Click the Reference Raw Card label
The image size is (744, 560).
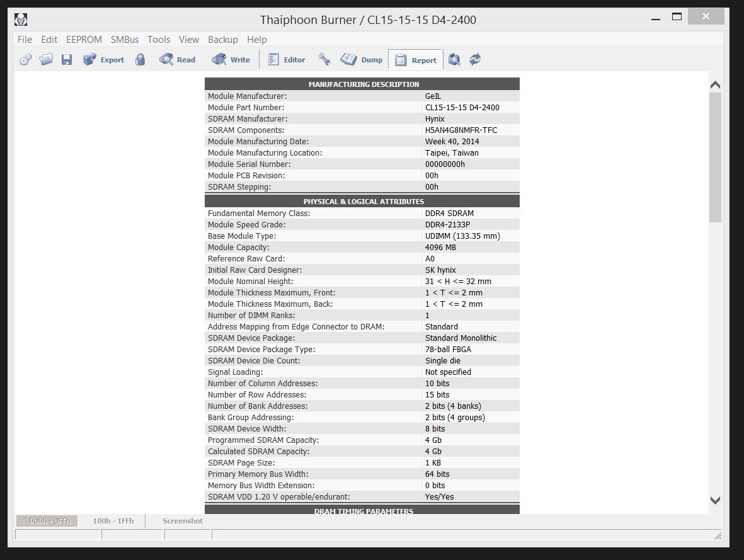[246, 259]
